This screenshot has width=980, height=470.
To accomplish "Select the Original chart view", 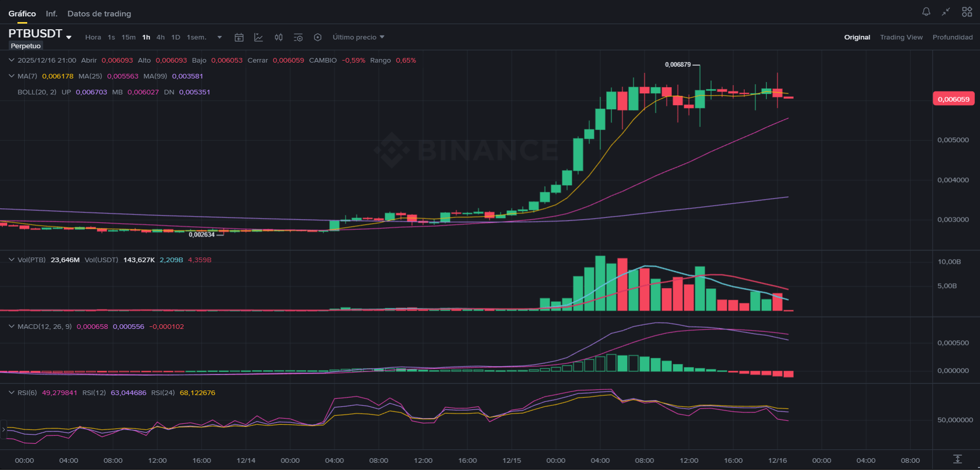I will tap(857, 37).
